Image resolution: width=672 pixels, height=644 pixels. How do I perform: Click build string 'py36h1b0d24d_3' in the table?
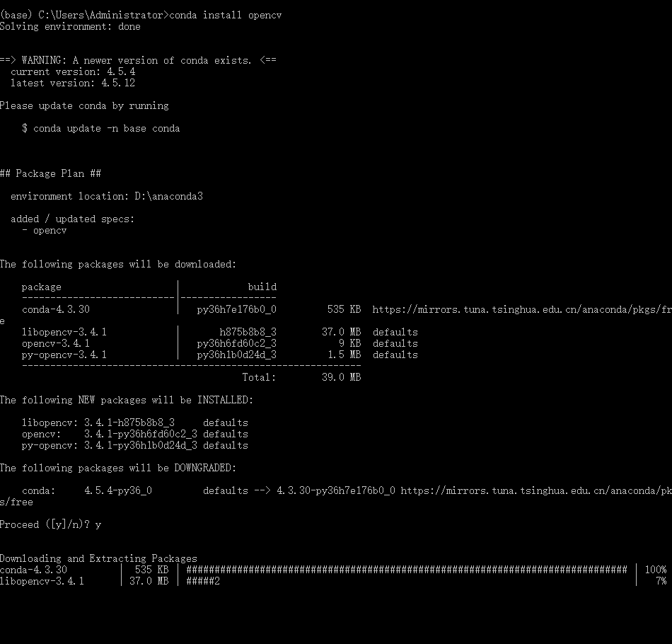click(x=236, y=355)
